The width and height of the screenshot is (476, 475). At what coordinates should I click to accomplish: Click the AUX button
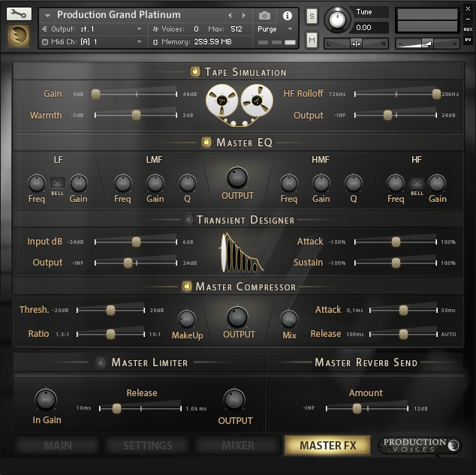(468, 29)
